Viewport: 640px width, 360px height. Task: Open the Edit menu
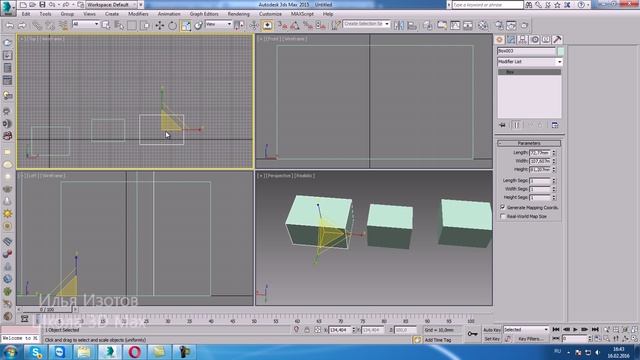(x=26, y=14)
